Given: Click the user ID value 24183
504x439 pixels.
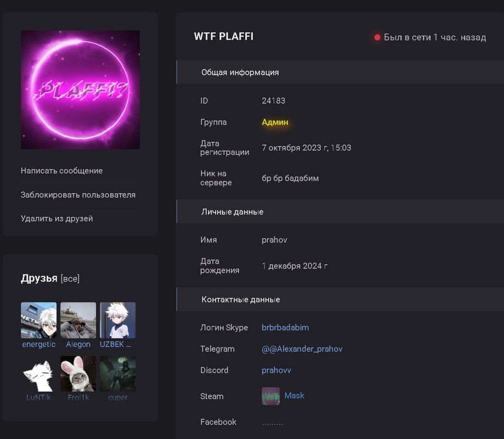Looking at the screenshot, I should pyautogui.click(x=274, y=100).
